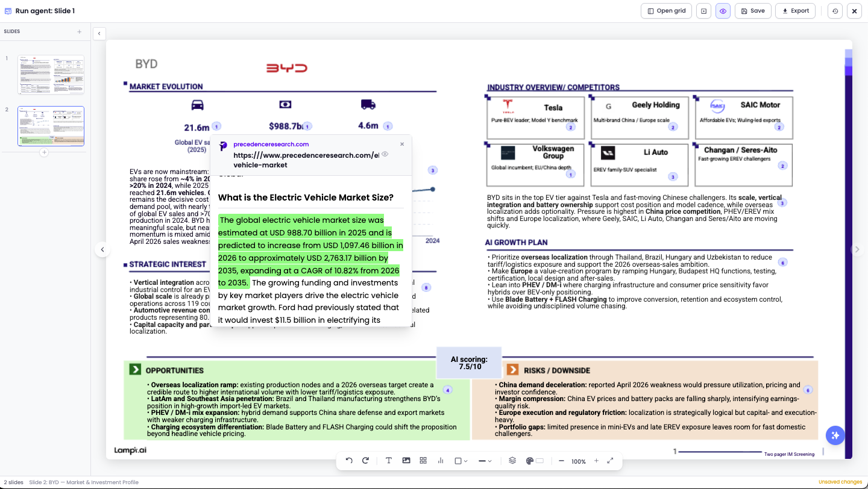Click citation badge next to 4.6m

pyautogui.click(x=388, y=126)
